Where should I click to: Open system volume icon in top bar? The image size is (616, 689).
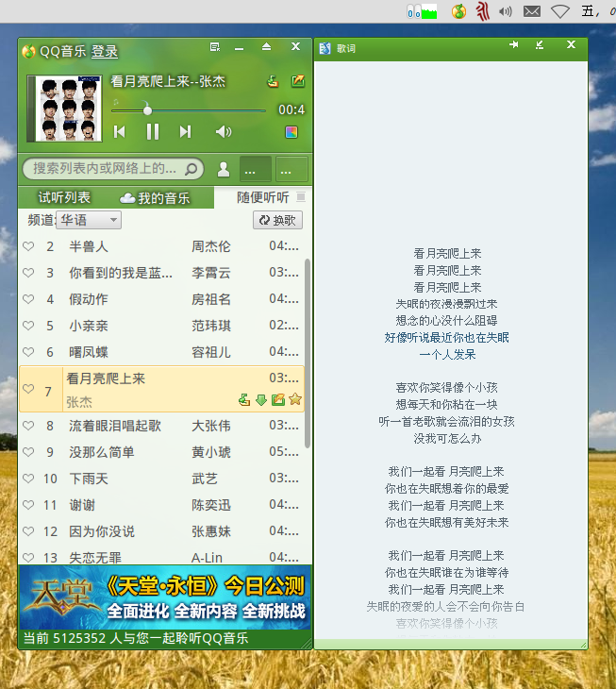point(506,11)
